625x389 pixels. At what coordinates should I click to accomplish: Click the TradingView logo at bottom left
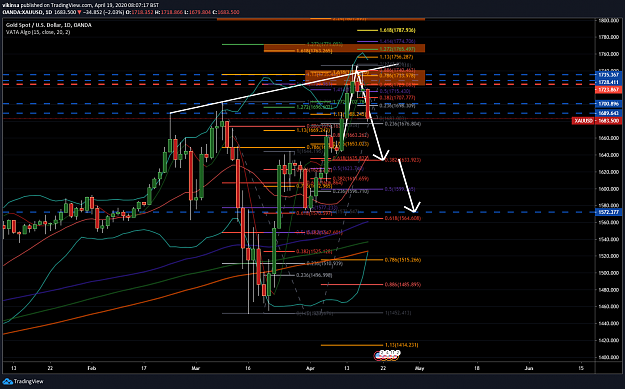point(22,381)
